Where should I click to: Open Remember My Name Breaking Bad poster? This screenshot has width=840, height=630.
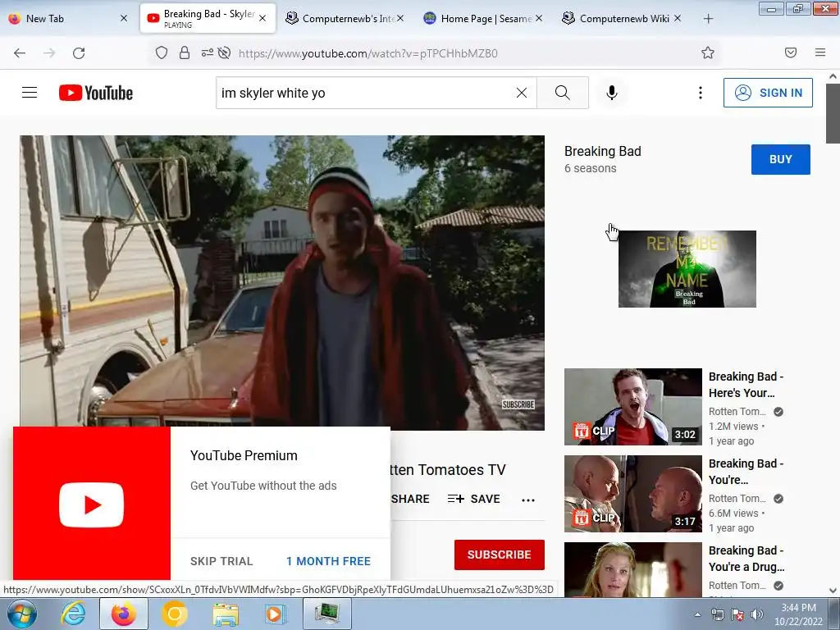pos(687,269)
